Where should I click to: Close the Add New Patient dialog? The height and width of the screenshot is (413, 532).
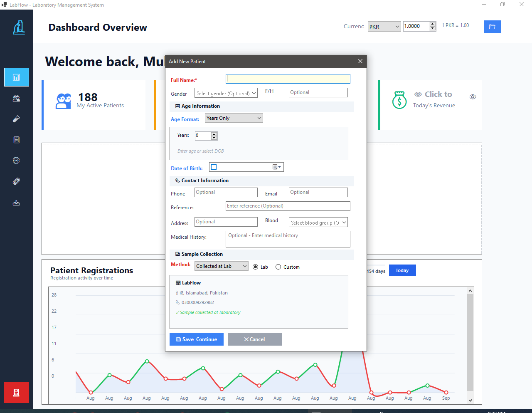pyautogui.click(x=360, y=61)
